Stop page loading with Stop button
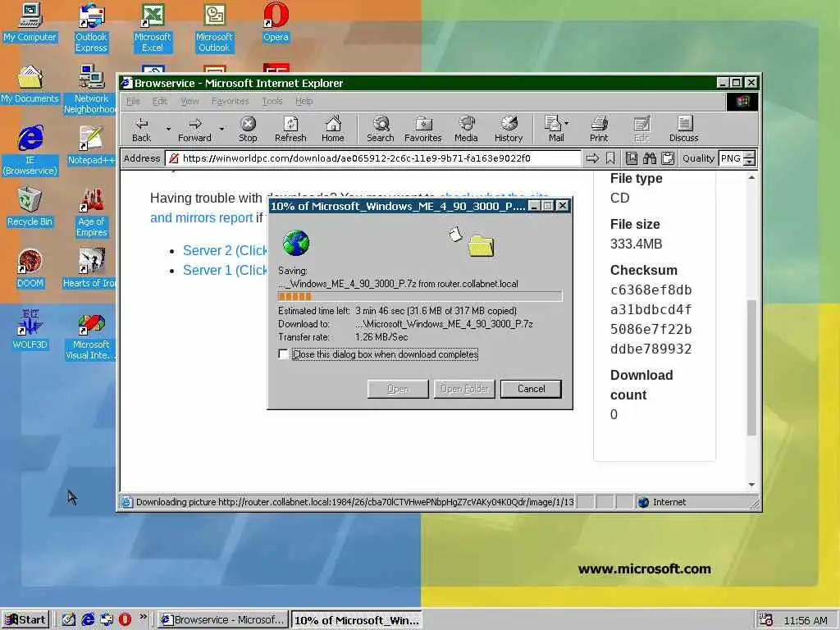This screenshot has height=630, width=840. (248, 129)
